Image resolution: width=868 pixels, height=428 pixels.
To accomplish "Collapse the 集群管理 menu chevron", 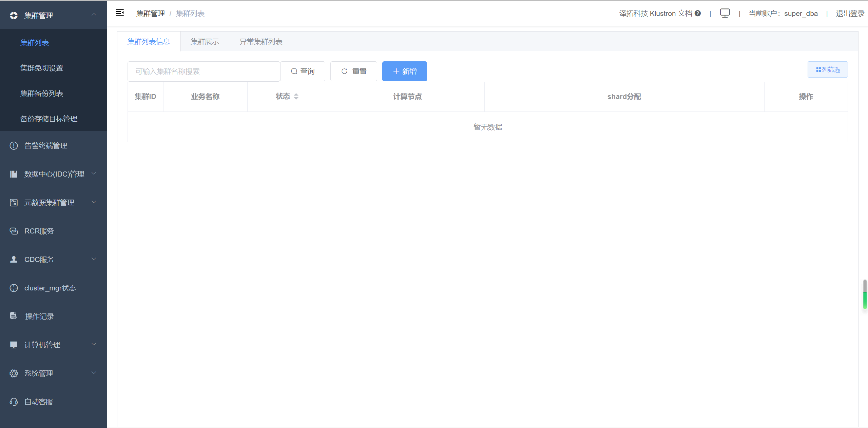I will coord(94,15).
